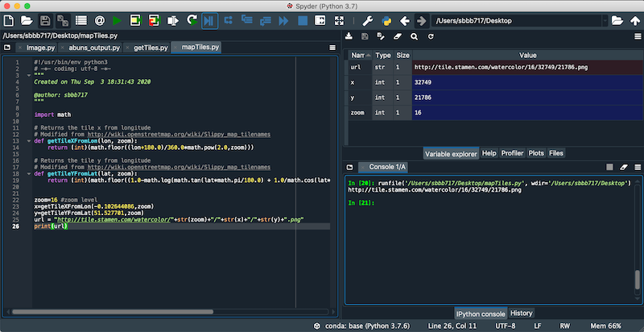Viewport: 644px width, 332px height.
Task: Browse editor tabs button
Action: pyautogui.click(x=6, y=48)
